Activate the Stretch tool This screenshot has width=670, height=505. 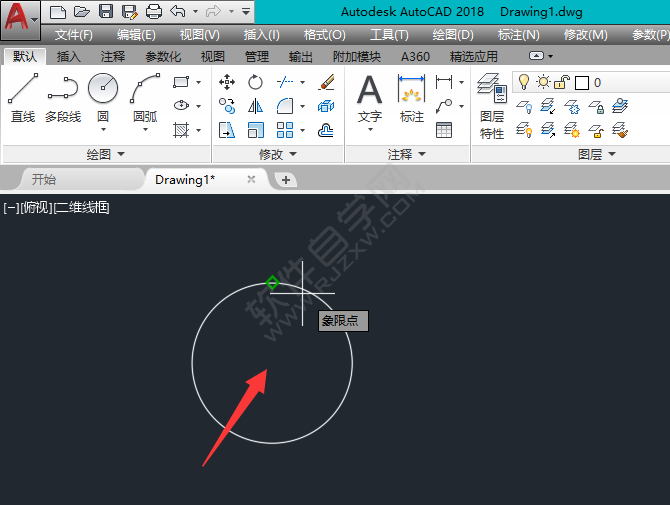coord(226,130)
